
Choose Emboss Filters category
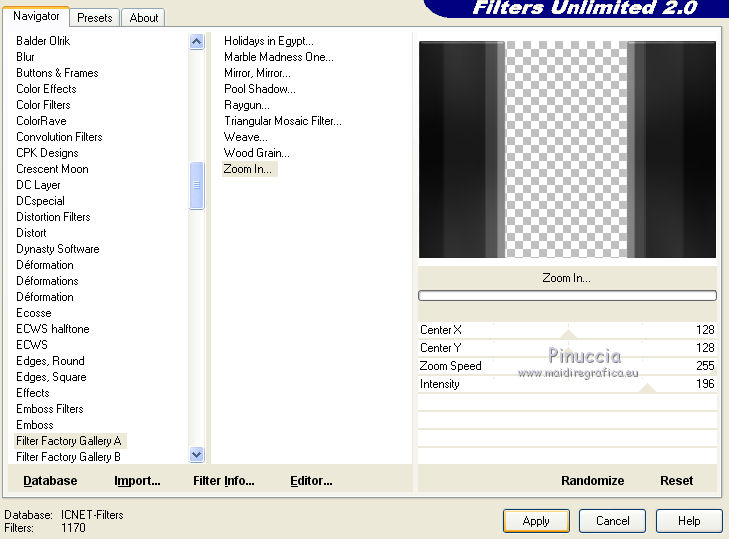(x=50, y=409)
